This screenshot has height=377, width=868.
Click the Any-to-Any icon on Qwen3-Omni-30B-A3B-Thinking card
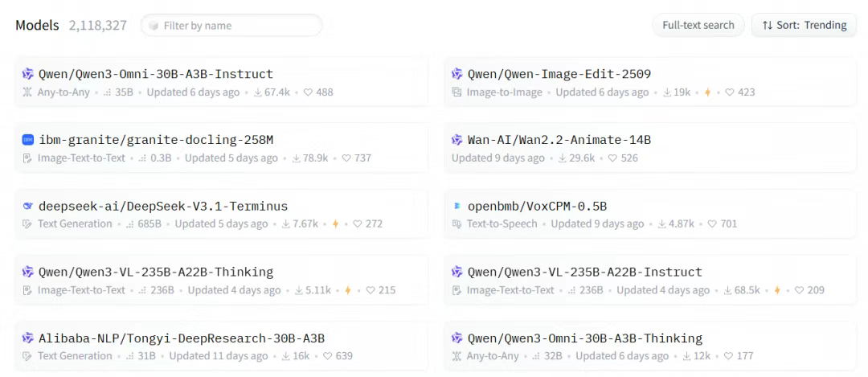pos(457,356)
